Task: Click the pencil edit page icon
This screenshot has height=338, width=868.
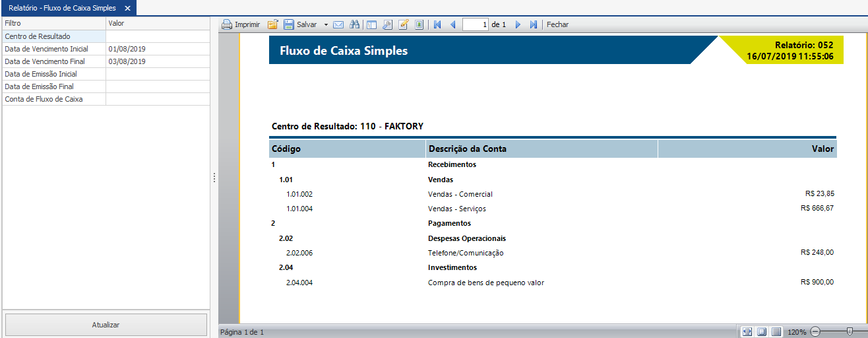Action: [x=404, y=24]
